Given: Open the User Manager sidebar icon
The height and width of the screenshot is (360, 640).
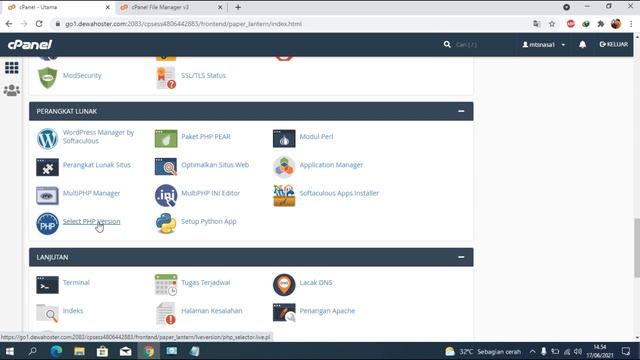Looking at the screenshot, I should point(12,90).
